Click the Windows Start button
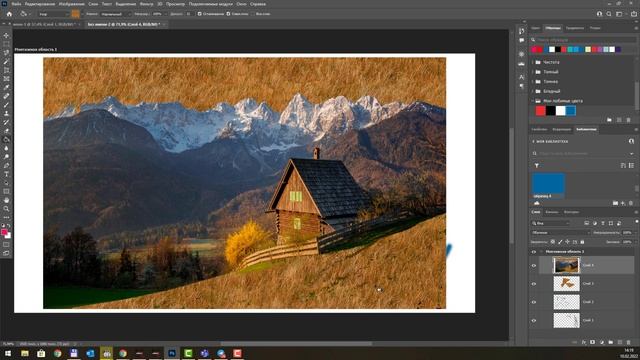640x360 pixels. point(8,353)
